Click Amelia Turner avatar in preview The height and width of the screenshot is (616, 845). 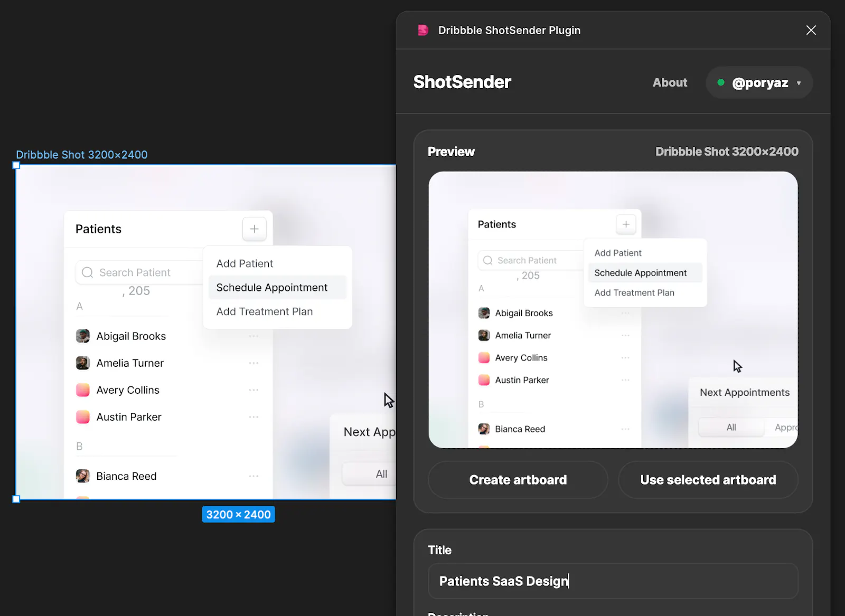point(484,335)
